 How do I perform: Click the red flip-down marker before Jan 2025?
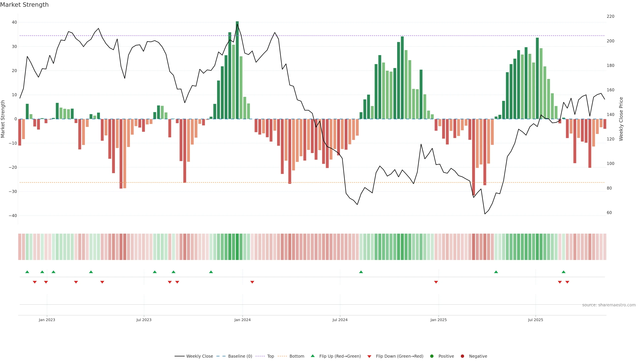(x=436, y=282)
